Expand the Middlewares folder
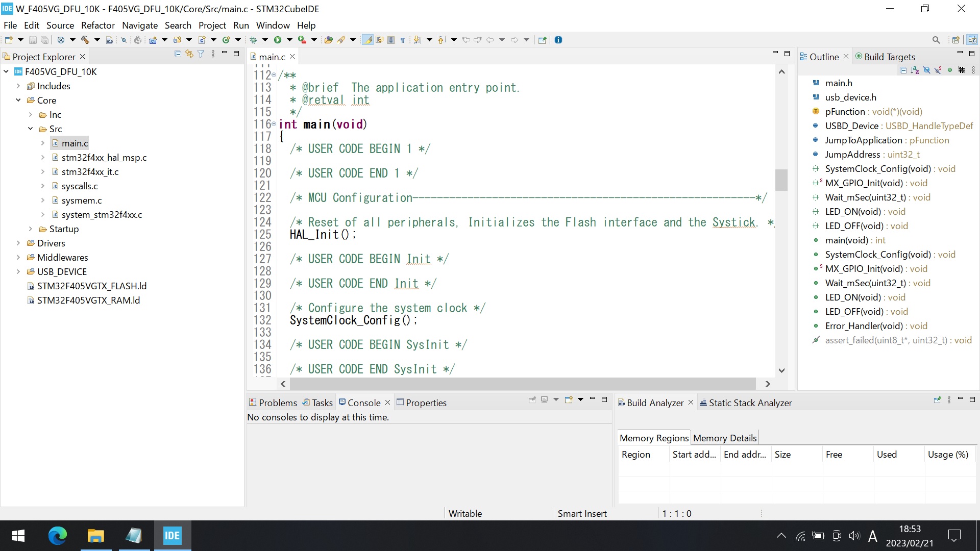This screenshot has height=551, width=980. [18, 258]
